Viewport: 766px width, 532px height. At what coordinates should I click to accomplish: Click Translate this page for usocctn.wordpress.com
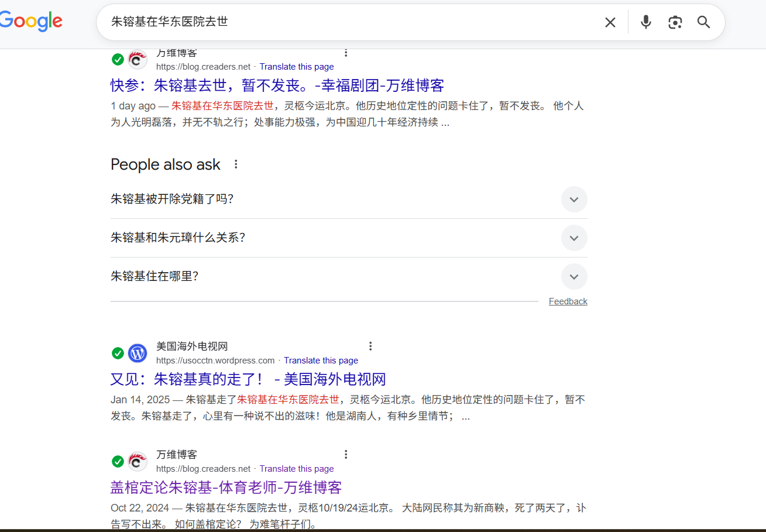coord(321,361)
